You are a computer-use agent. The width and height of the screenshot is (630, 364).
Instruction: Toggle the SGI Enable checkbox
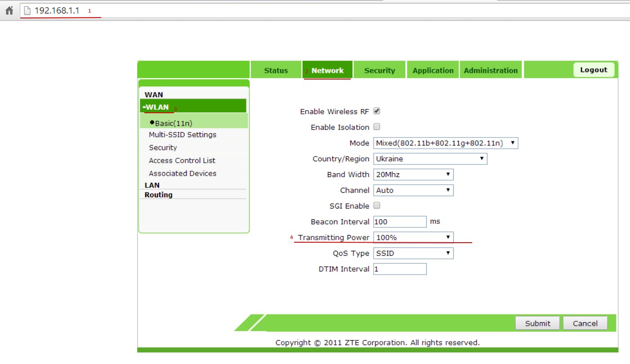[377, 205]
